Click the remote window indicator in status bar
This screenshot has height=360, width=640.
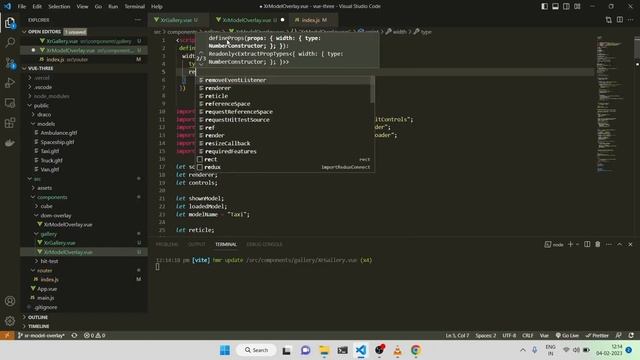7,335
